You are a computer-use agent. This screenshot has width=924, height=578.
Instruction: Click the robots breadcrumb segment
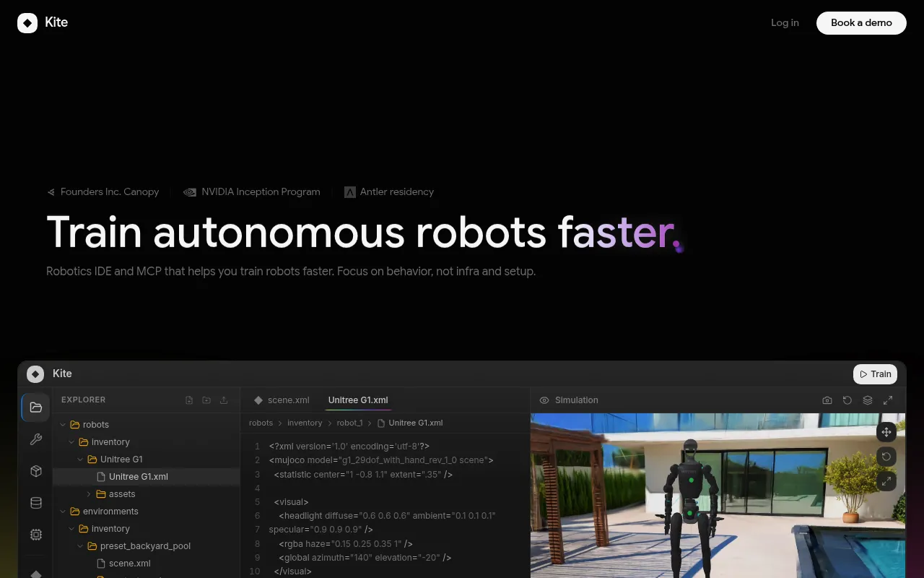click(261, 423)
